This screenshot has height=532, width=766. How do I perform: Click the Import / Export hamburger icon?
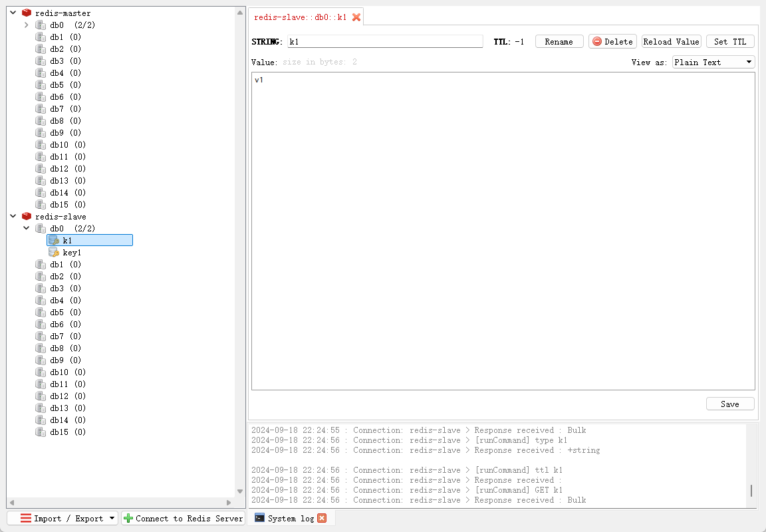[x=26, y=518]
